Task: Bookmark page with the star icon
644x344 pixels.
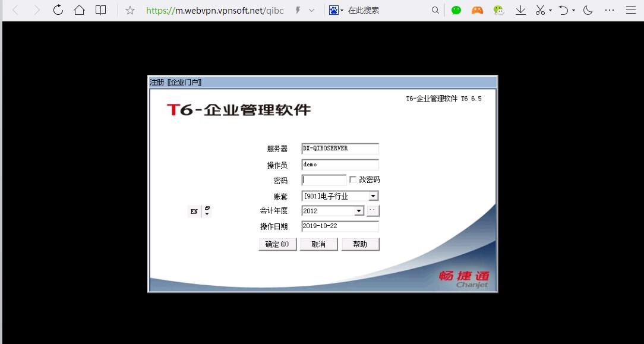Action: (130, 10)
